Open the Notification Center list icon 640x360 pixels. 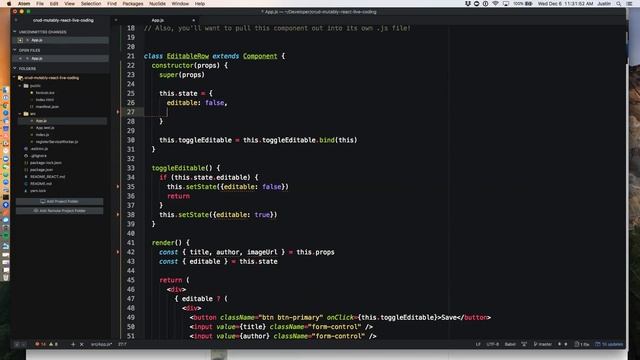(629, 4)
